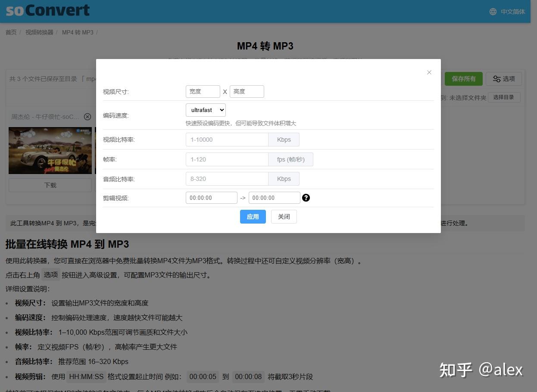Image resolution: width=537 pixels, height=392 pixels.
Task: Click the globe language icon
Action: [493, 12]
